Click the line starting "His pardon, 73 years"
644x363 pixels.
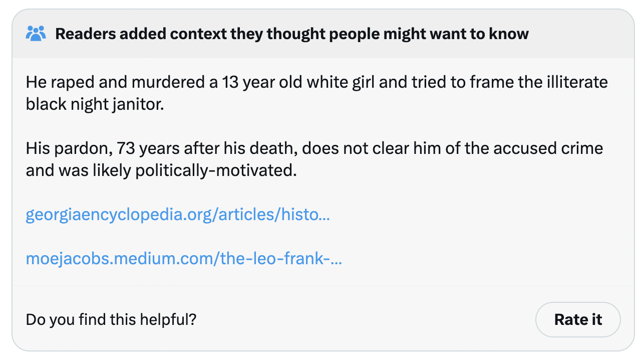[x=314, y=148]
